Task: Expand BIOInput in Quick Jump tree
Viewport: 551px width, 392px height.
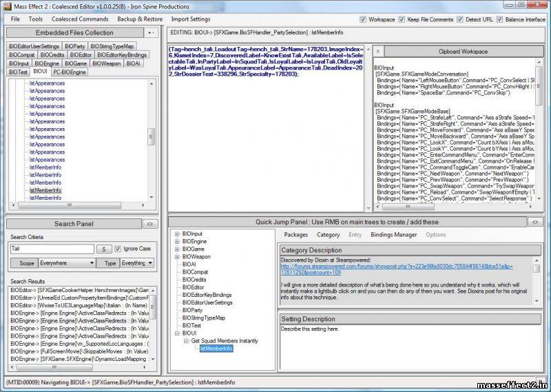Action: point(177,234)
